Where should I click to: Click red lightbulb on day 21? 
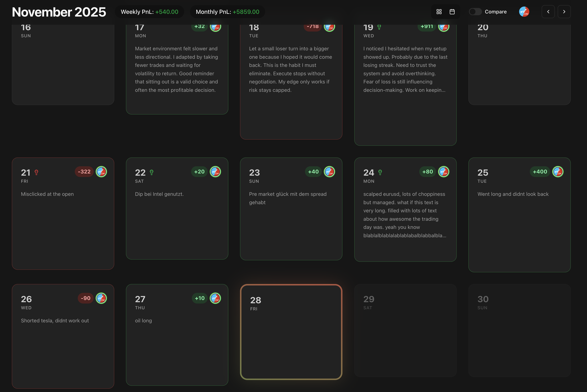point(37,172)
